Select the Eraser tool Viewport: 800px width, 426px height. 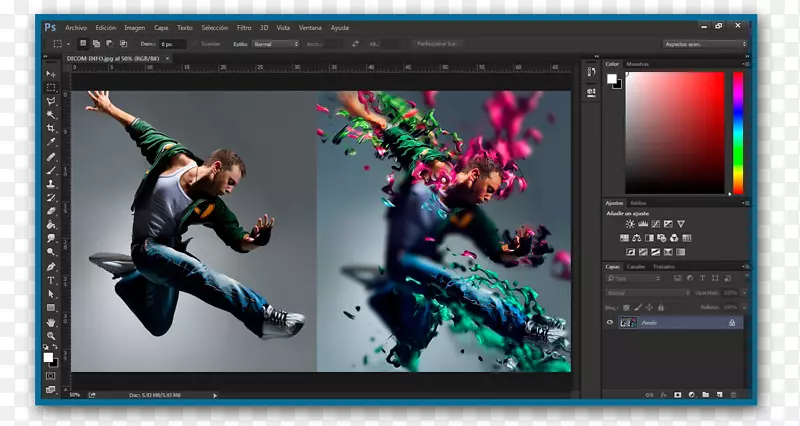[x=51, y=211]
